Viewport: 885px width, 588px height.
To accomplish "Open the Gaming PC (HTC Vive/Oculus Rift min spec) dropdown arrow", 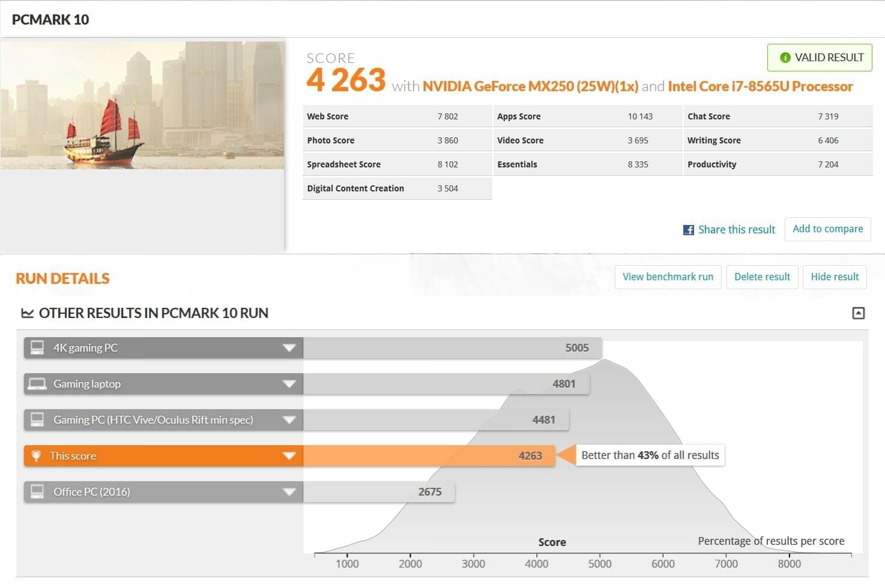I will (x=289, y=420).
